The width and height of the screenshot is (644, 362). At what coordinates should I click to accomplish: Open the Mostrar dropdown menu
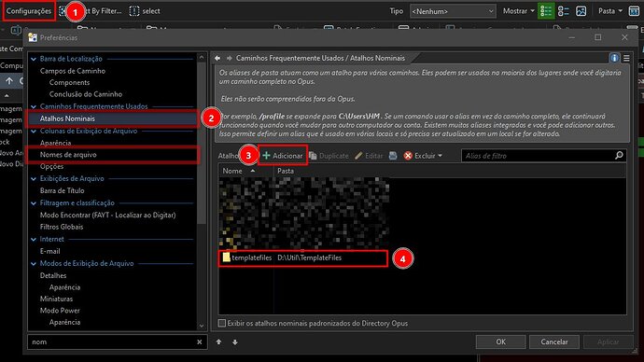tap(519, 11)
